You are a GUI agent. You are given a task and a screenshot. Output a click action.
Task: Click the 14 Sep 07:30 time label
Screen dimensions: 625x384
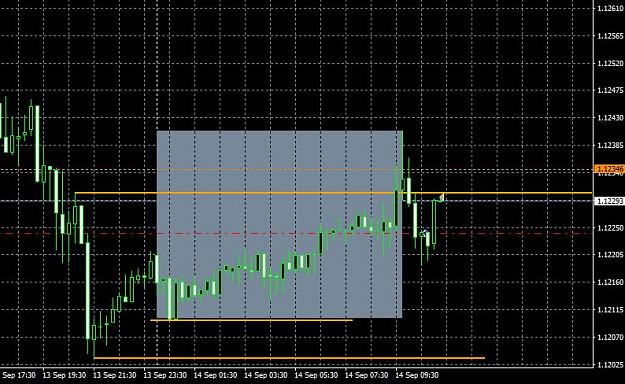pos(366,375)
